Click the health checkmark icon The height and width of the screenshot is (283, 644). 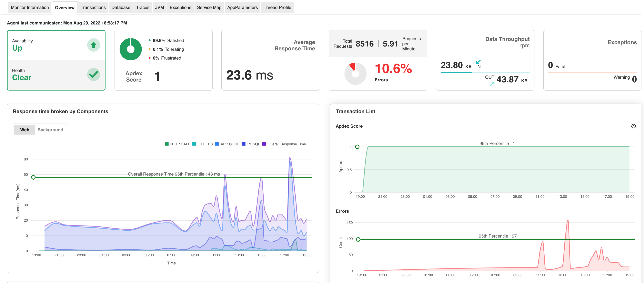coord(93,74)
